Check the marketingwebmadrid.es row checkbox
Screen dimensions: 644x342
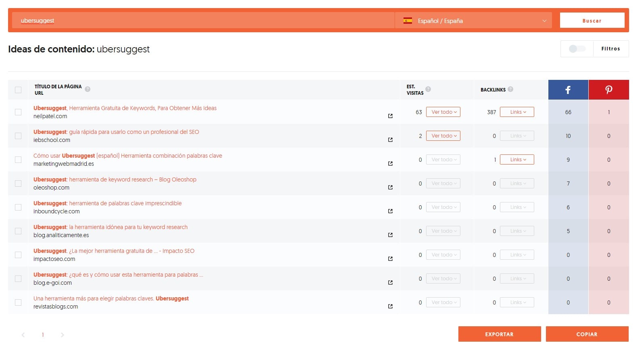point(18,160)
